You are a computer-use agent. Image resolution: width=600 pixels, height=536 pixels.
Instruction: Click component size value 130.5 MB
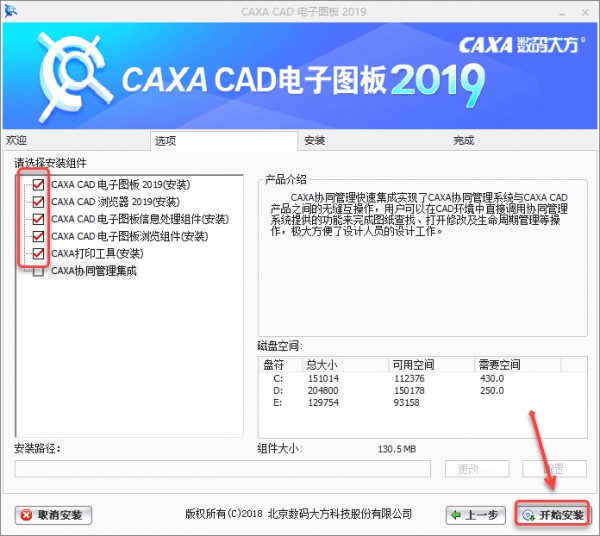[397, 449]
